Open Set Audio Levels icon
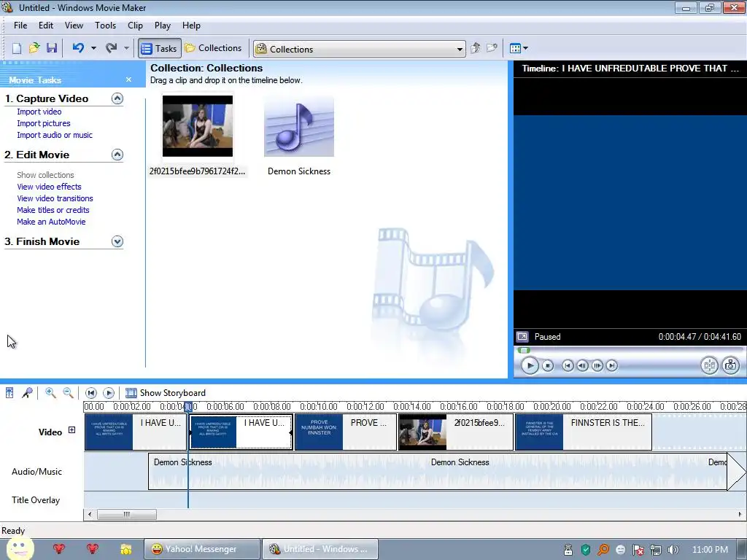The width and height of the screenshot is (747, 560). [9, 393]
